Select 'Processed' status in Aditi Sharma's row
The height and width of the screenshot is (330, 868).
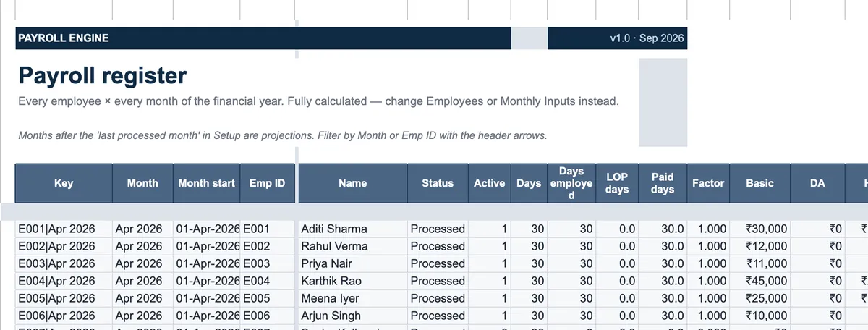coord(438,229)
